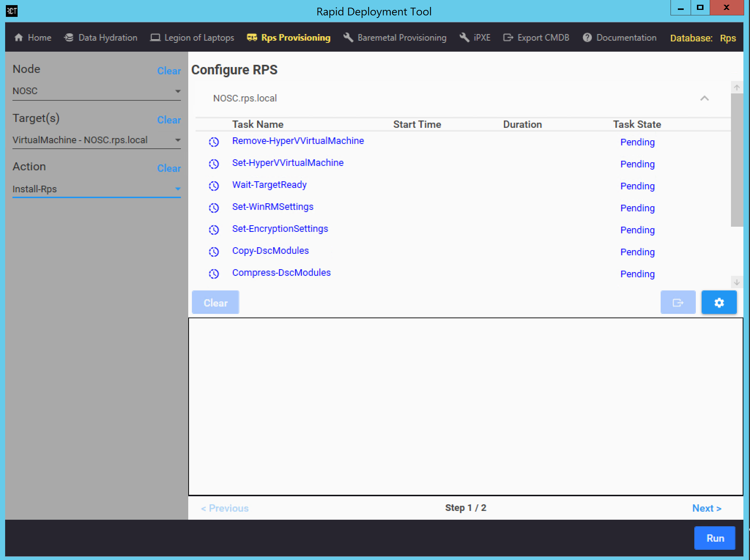The image size is (750, 560).
Task: Click the Previous step link
Action: pos(224,508)
